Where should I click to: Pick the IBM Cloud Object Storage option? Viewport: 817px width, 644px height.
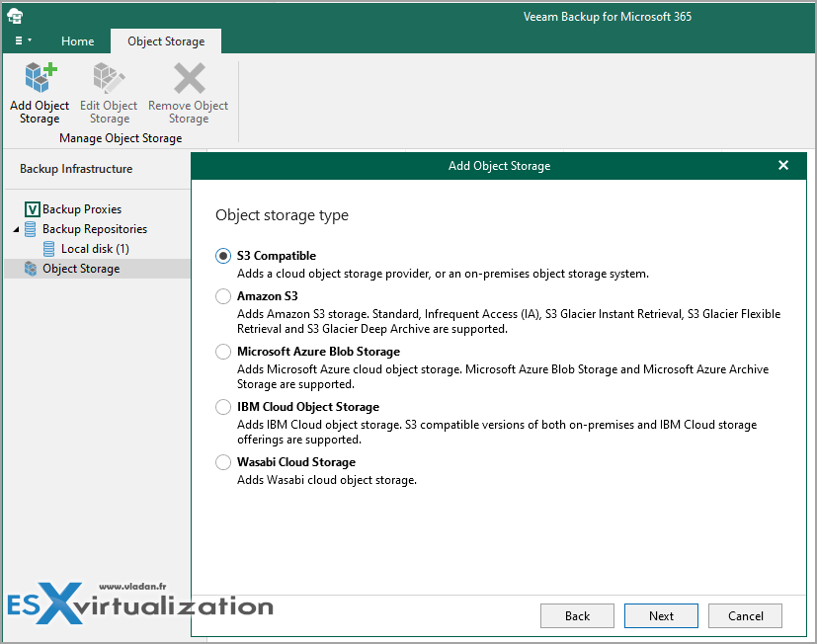(x=223, y=407)
